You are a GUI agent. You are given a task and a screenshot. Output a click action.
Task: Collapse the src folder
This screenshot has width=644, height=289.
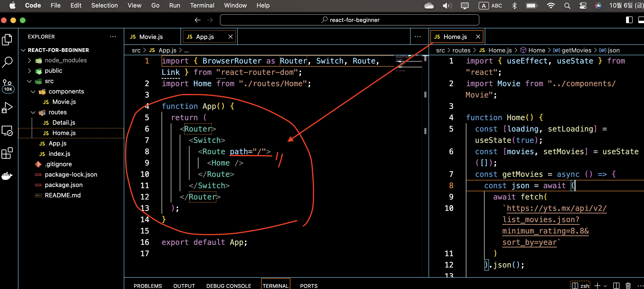pyautogui.click(x=30, y=81)
